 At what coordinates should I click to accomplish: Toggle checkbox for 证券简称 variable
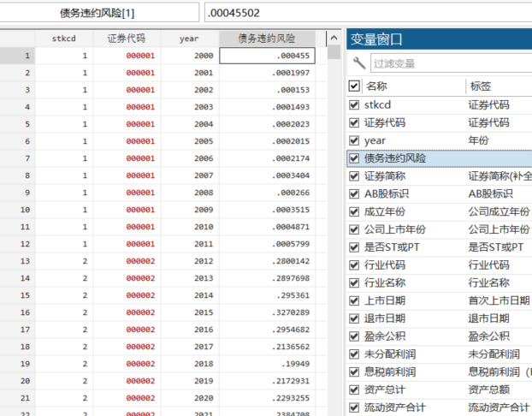(354, 176)
